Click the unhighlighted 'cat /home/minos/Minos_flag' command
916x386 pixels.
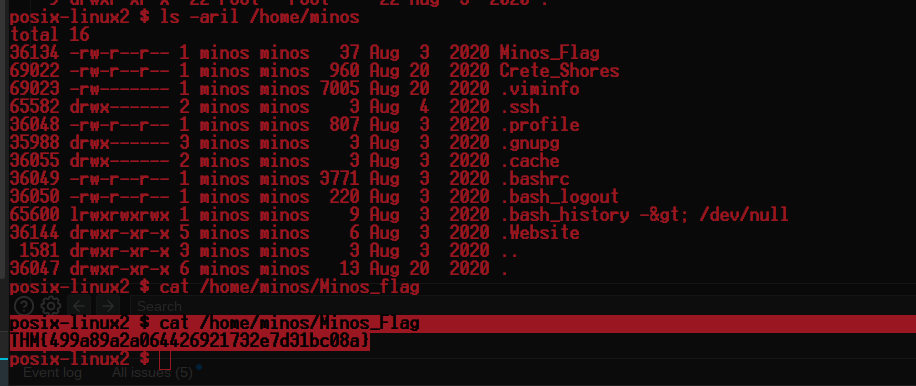click(289, 288)
